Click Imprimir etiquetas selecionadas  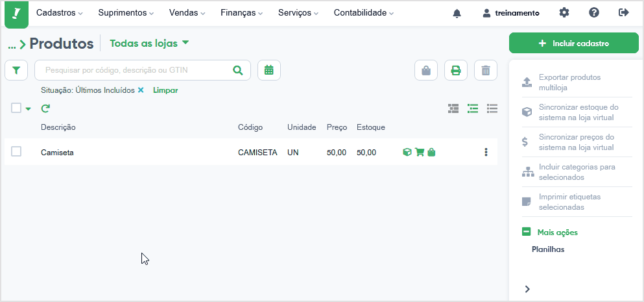click(x=569, y=201)
